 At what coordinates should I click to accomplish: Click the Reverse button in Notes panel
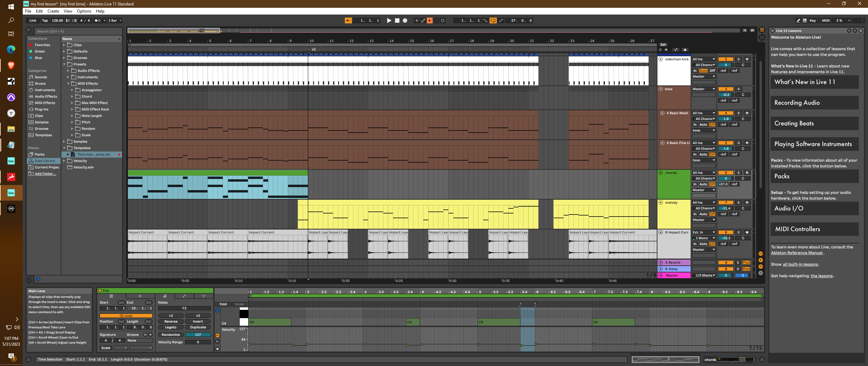[171, 322]
